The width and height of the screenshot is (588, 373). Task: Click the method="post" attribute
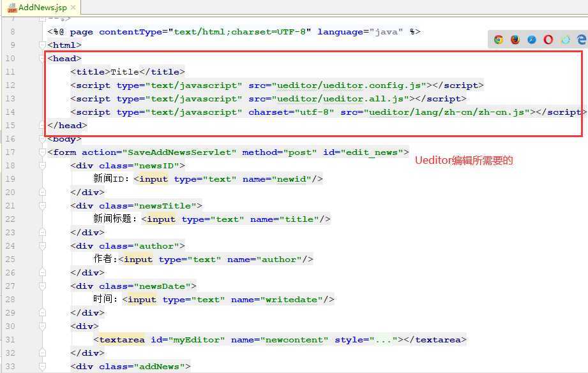point(280,152)
